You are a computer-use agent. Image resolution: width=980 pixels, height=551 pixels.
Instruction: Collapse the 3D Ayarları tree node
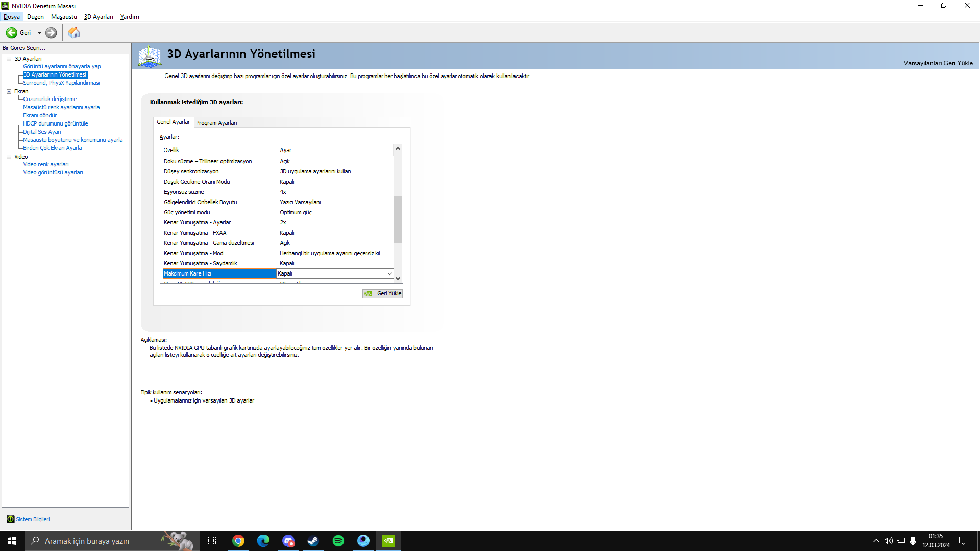tap(9, 59)
